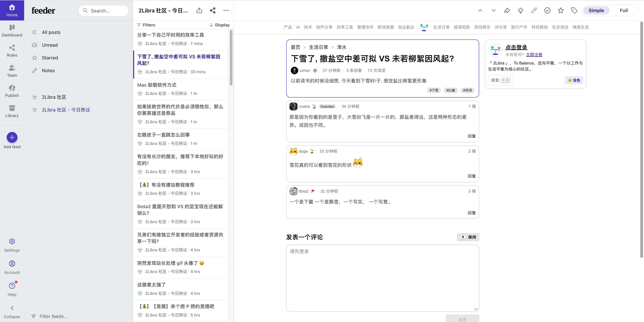Click the 立即注册 registration link

click(534, 55)
